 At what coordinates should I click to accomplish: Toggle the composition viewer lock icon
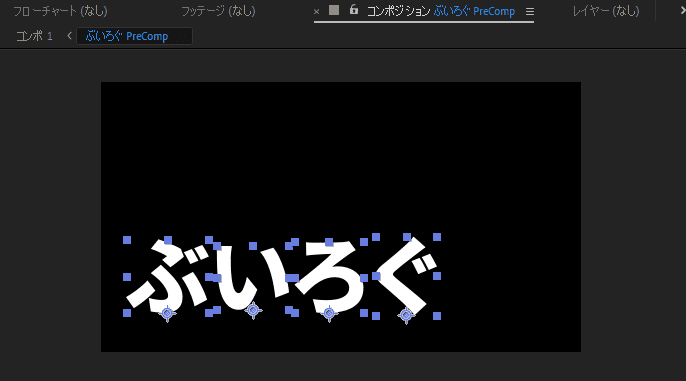pos(354,10)
